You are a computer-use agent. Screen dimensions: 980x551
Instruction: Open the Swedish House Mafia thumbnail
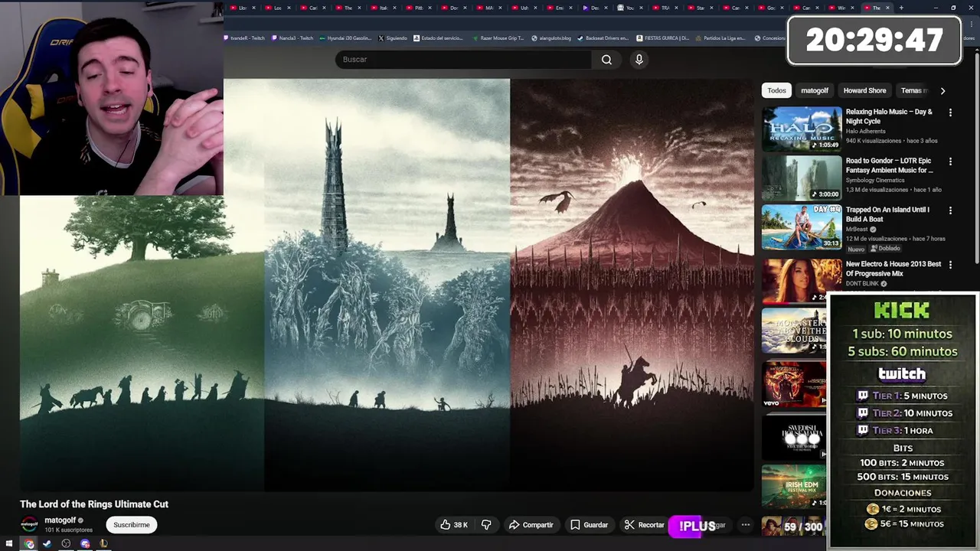[794, 437]
